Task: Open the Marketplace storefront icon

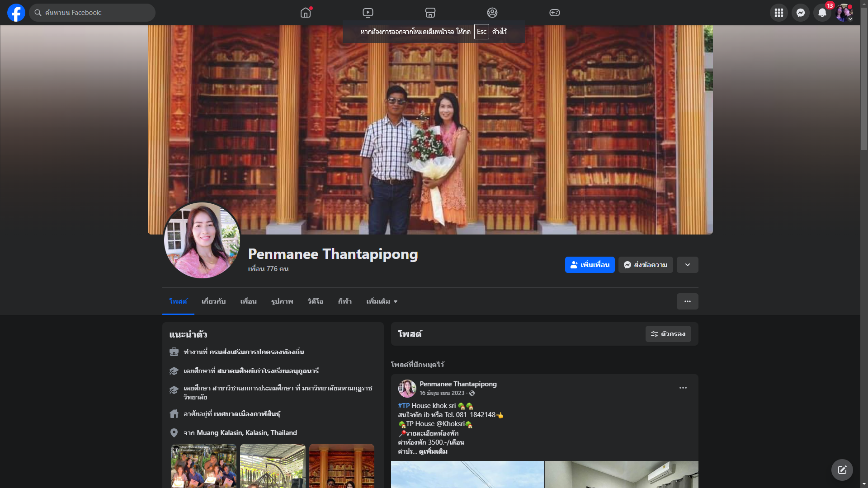Action: (430, 13)
